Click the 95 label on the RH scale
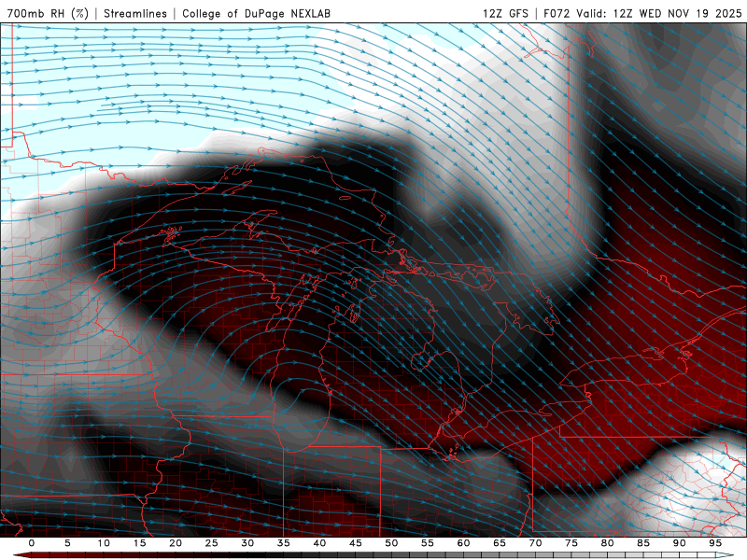This screenshot has width=747, height=560. pyautogui.click(x=714, y=543)
